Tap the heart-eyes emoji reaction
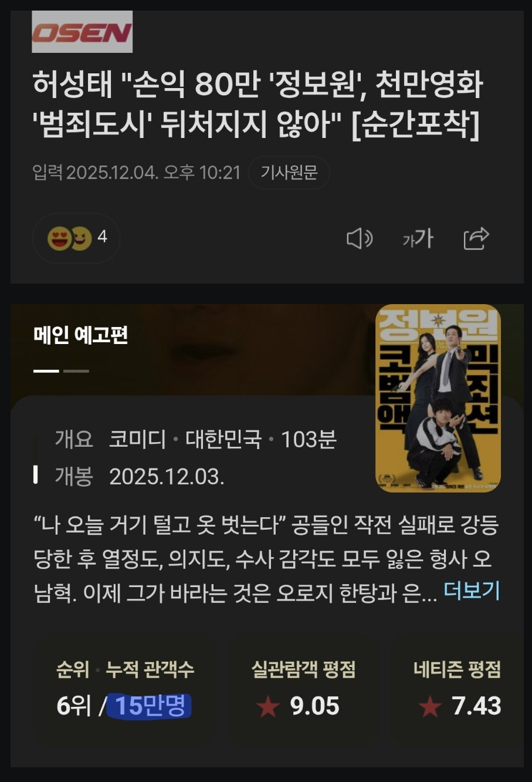 tap(59, 239)
